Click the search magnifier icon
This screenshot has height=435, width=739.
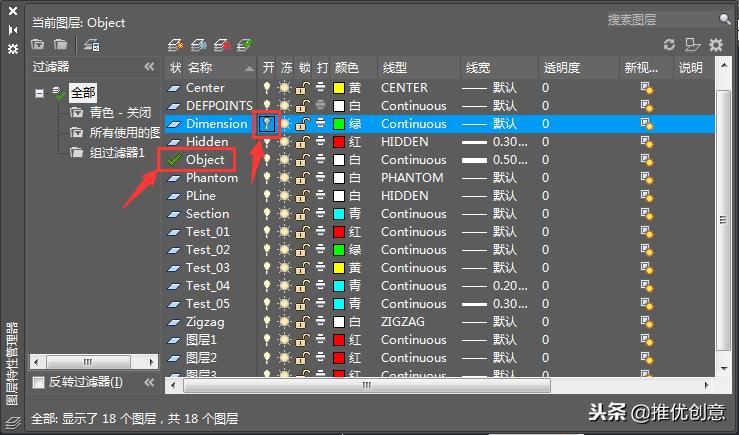[725, 19]
